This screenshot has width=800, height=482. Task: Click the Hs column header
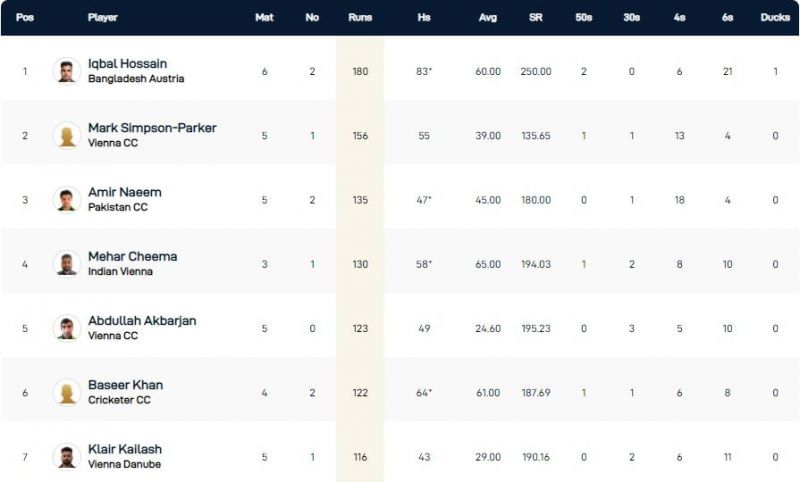tap(424, 18)
